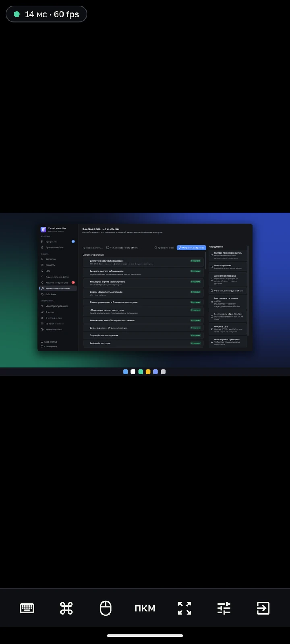Viewport: 290px width, 644px height.
Task: Open Расширения браузеров section
Action: tap(58, 283)
